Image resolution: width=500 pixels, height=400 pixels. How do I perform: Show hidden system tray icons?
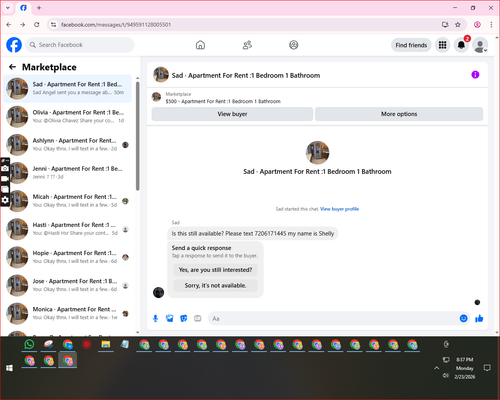tap(436, 368)
